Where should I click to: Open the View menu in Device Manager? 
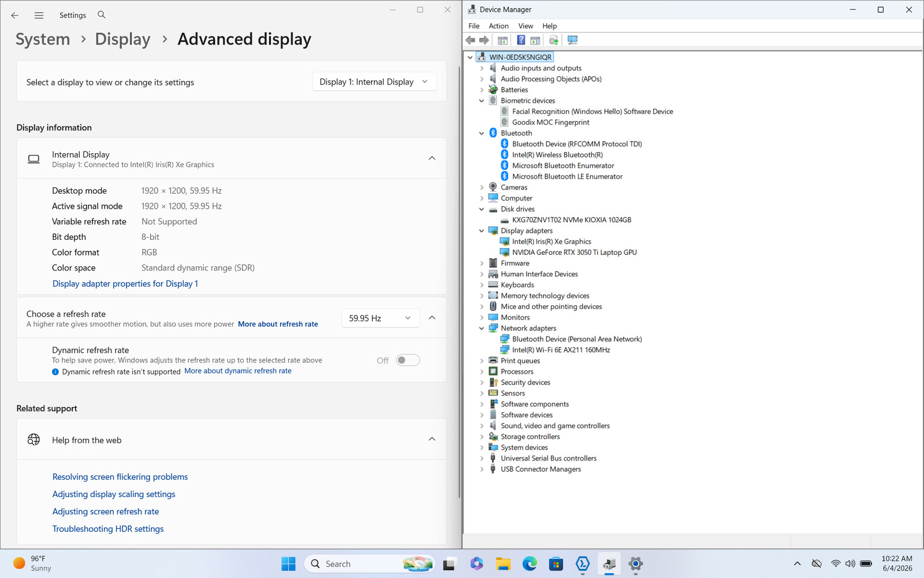[526, 26]
